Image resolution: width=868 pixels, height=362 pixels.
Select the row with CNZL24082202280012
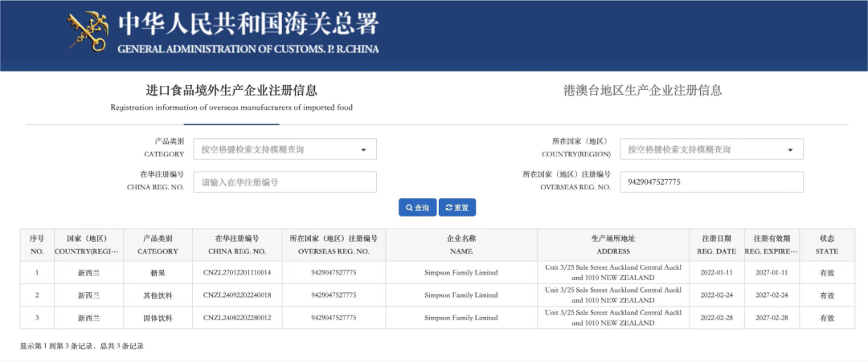pos(237,318)
